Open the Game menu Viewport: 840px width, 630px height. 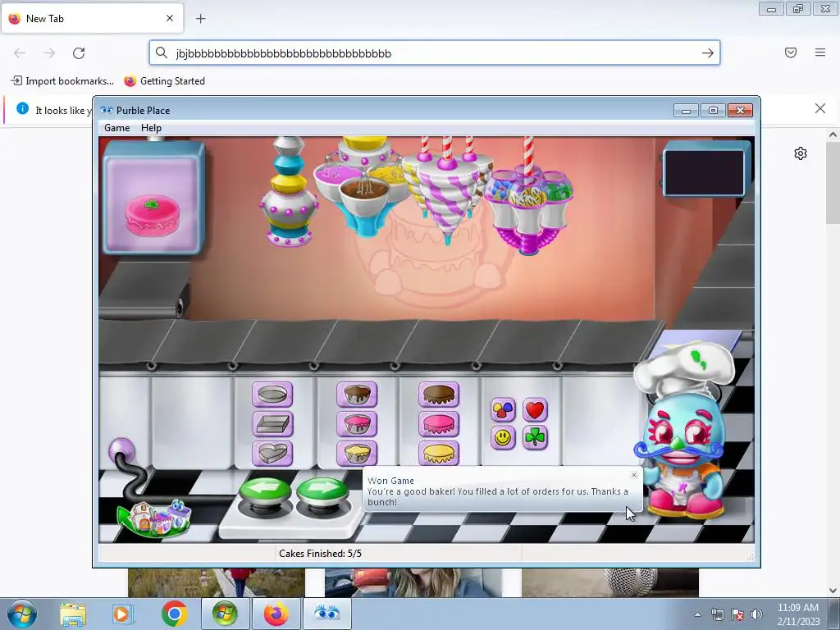116,128
